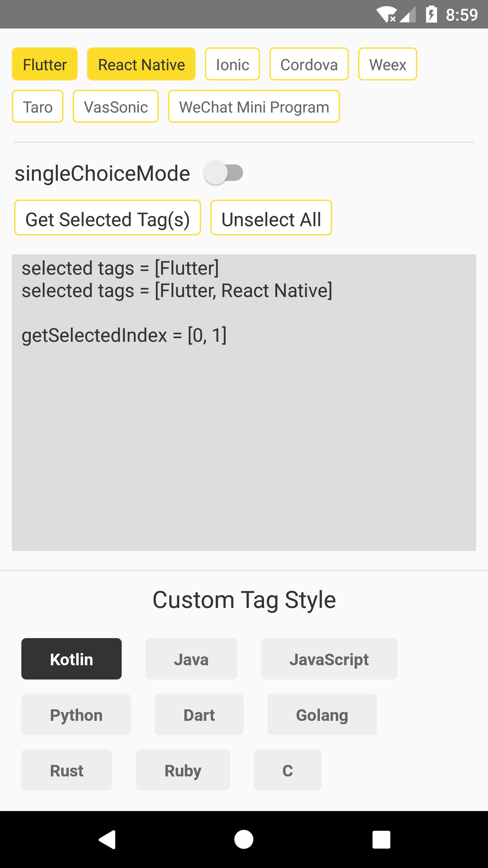Image resolution: width=488 pixels, height=868 pixels.
Task: Tap the Android back navigation icon
Action: [107, 840]
